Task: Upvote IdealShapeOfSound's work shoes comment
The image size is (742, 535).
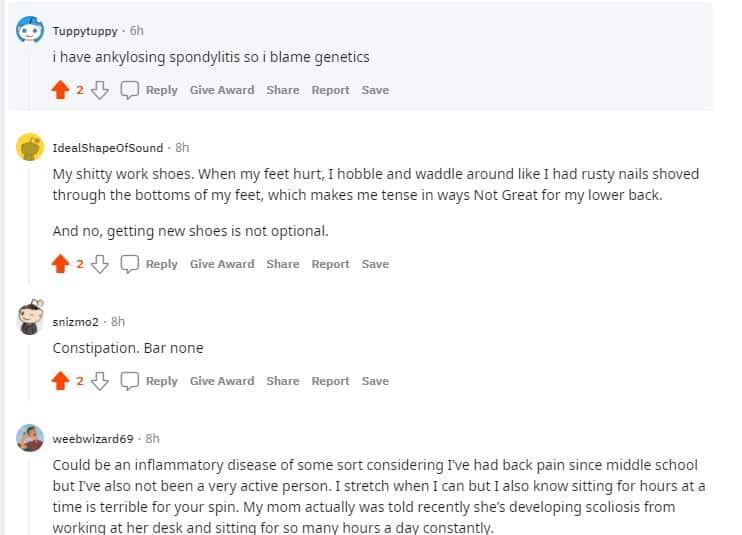Action: pos(61,264)
